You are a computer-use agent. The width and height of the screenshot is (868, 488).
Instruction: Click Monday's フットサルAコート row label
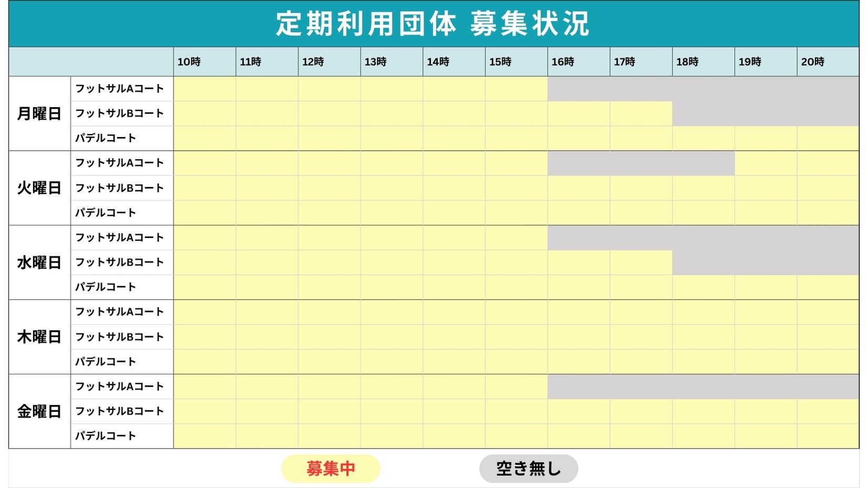120,89
